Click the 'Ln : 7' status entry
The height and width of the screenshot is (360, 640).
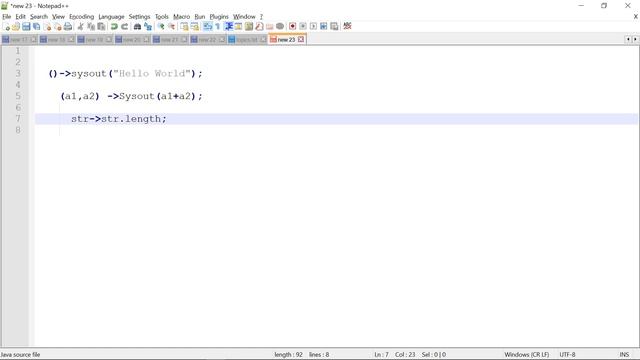tap(381, 355)
